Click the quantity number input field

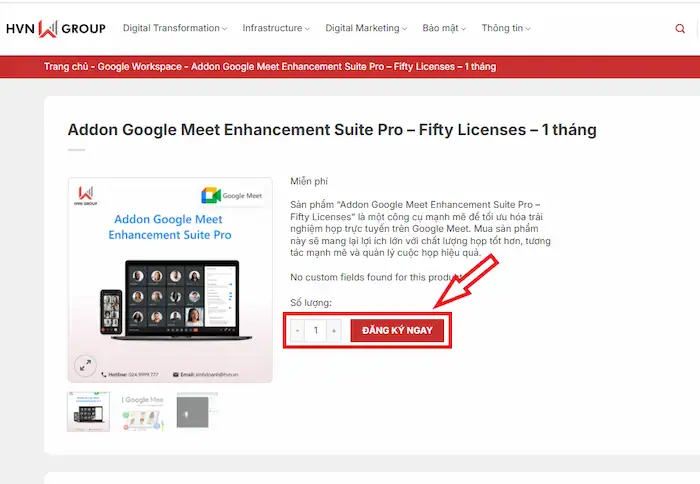pos(316,330)
